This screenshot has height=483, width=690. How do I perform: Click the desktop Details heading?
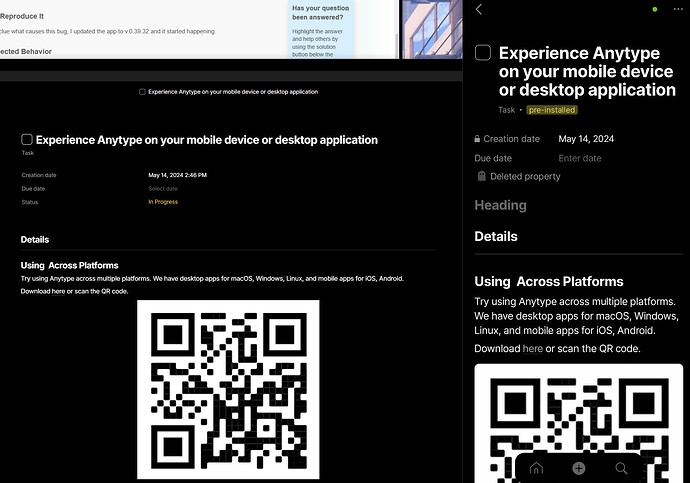click(x=35, y=240)
